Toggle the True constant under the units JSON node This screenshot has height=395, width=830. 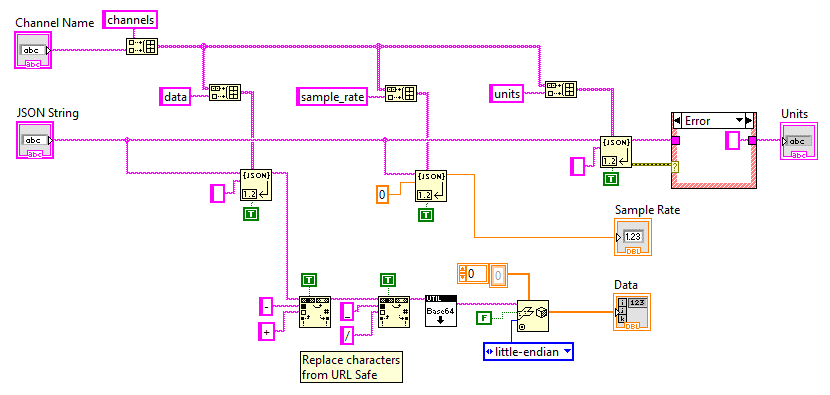click(x=610, y=179)
